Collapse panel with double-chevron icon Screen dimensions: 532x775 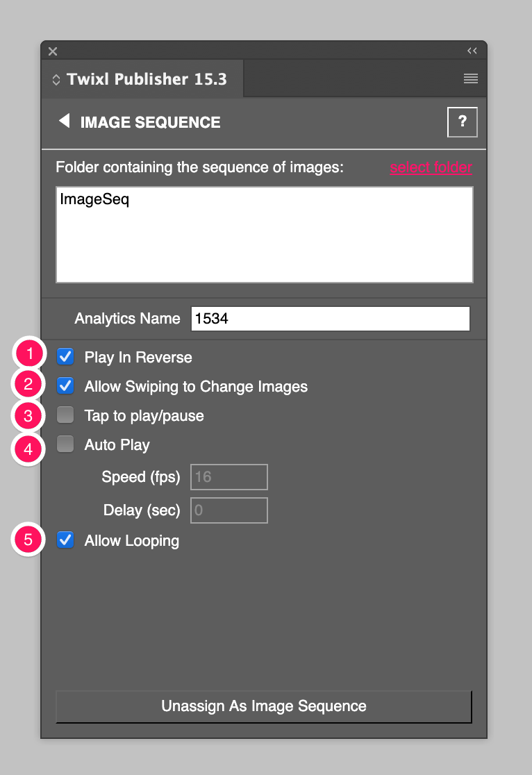click(472, 51)
